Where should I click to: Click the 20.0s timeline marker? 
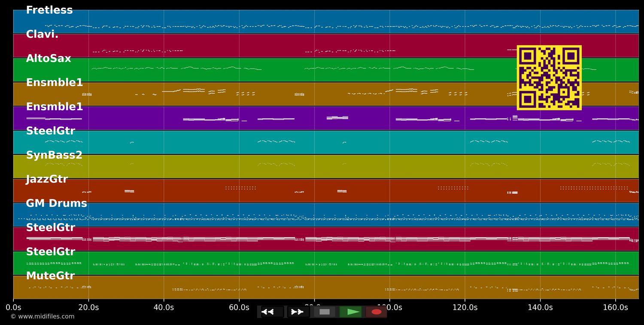pos(88,307)
